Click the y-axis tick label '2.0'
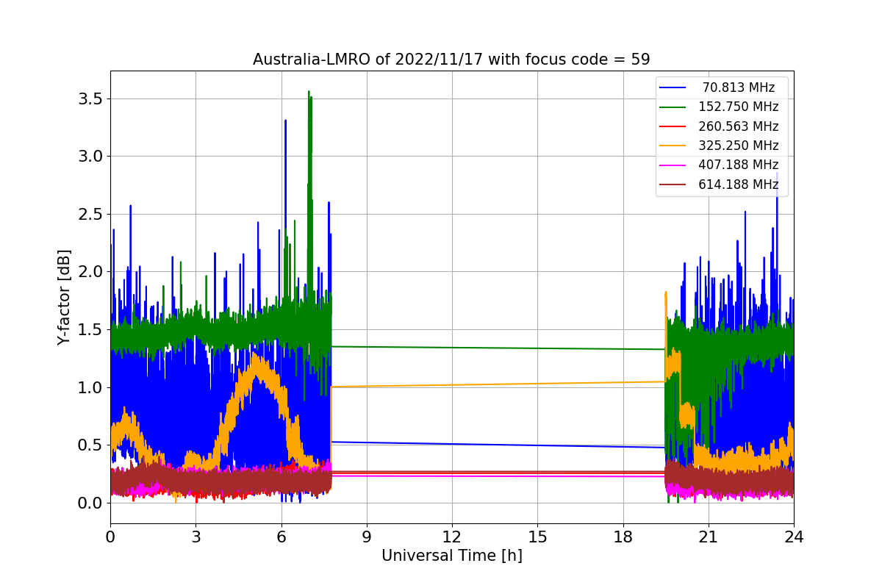Screen dimensions: 882x588 point(91,272)
